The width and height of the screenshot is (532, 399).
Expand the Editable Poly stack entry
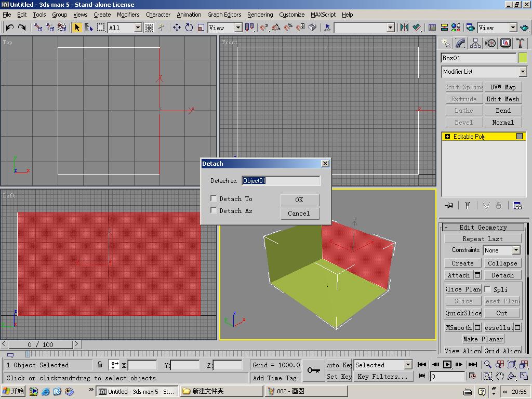point(447,137)
